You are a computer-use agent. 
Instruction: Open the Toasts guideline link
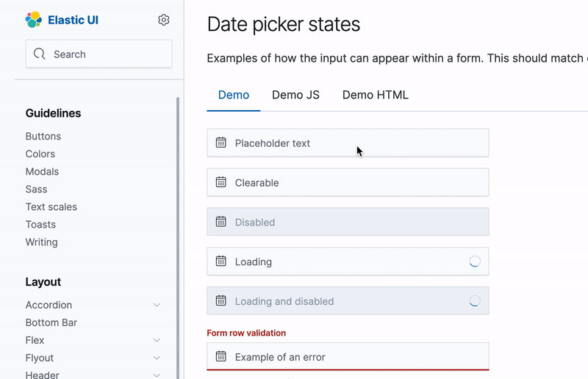coord(40,224)
